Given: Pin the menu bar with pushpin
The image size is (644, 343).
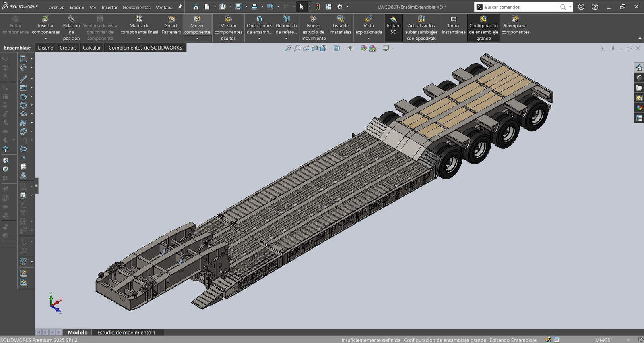Looking at the screenshot, I should pos(180,7).
